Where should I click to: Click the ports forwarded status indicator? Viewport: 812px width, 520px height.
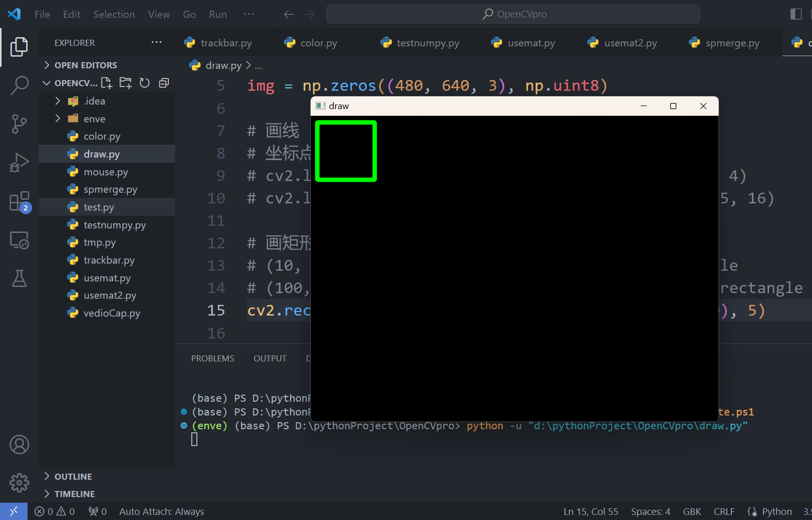click(97, 511)
